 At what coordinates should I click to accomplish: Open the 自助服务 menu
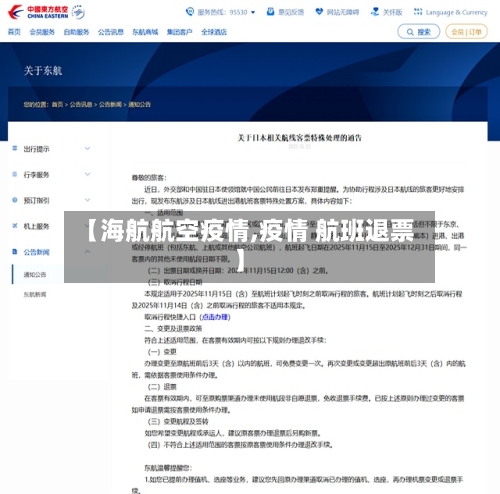(76, 32)
